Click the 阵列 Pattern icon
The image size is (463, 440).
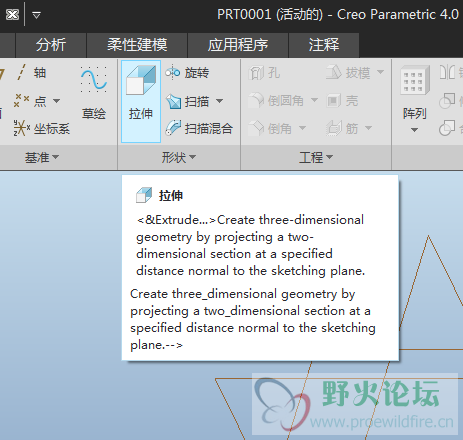pyautogui.click(x=414, y=82)
